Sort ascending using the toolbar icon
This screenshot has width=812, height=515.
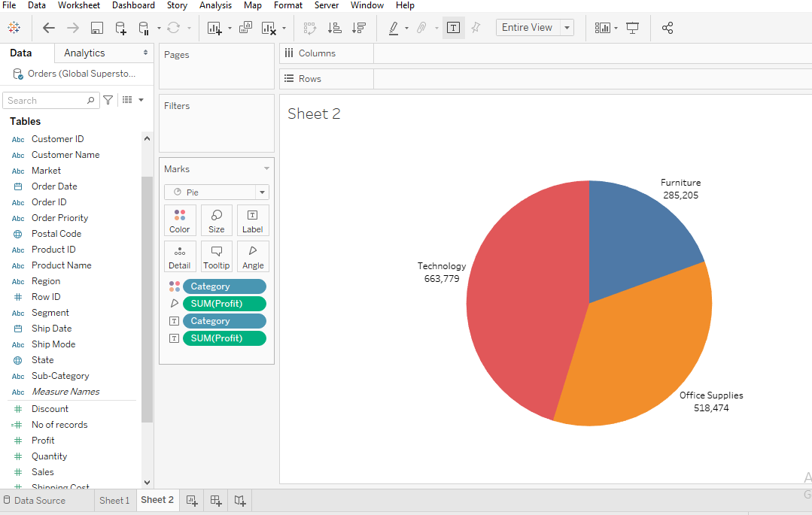(335, 28)
